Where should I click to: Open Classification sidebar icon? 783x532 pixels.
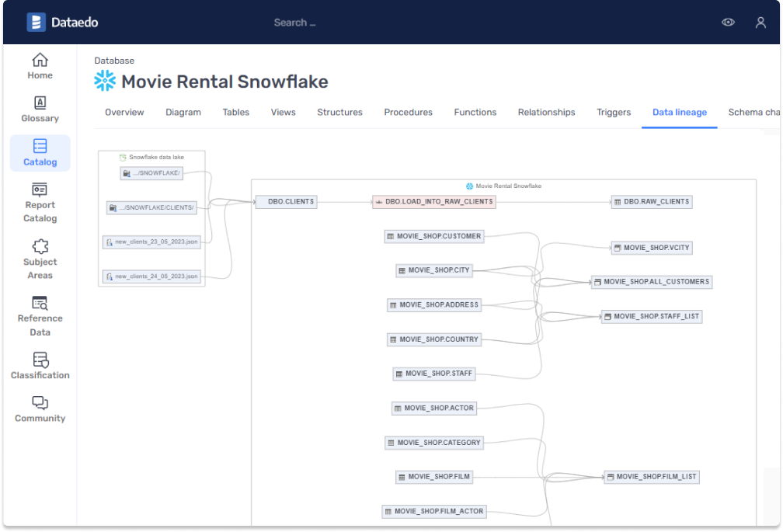(40, 360)
